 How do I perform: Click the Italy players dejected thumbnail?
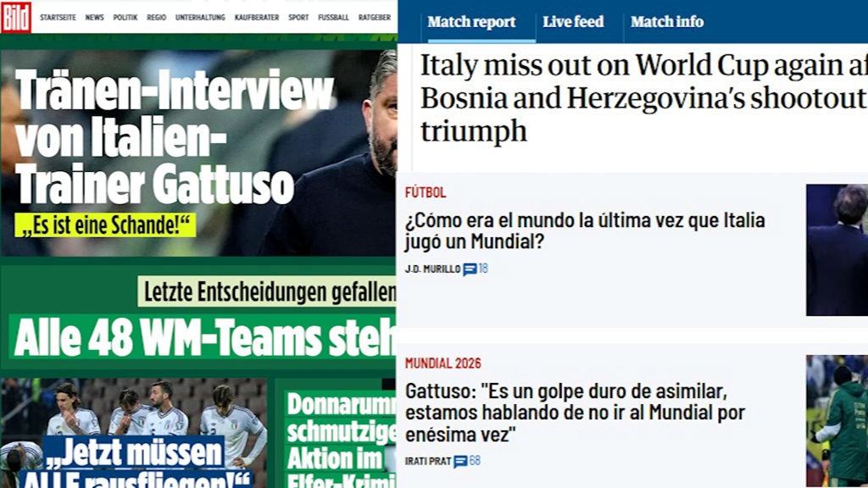point(133,433)
